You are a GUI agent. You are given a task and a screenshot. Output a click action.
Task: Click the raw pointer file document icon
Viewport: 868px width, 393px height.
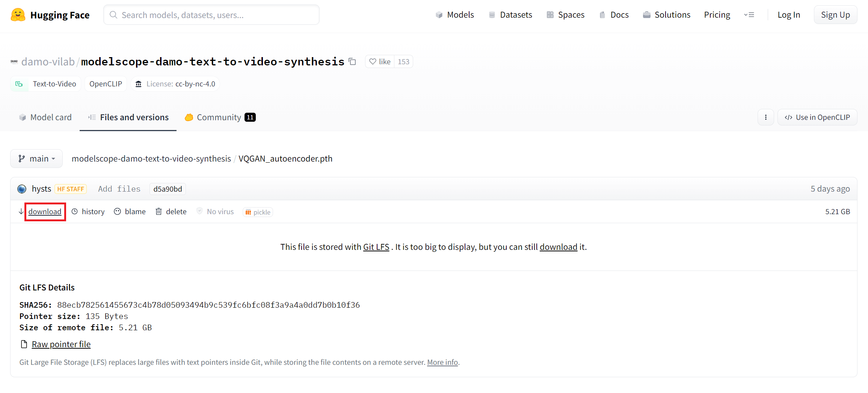tap(24, 344)
